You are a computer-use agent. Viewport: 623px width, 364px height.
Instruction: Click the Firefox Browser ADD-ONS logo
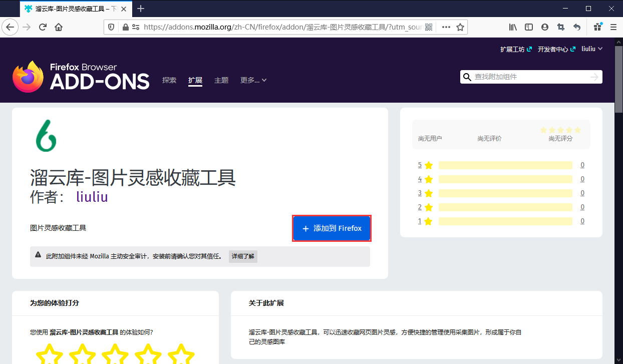coord(81,77)
